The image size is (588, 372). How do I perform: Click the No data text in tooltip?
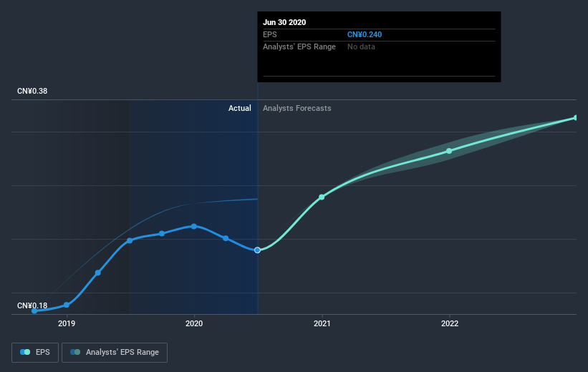tap(361, 46)
